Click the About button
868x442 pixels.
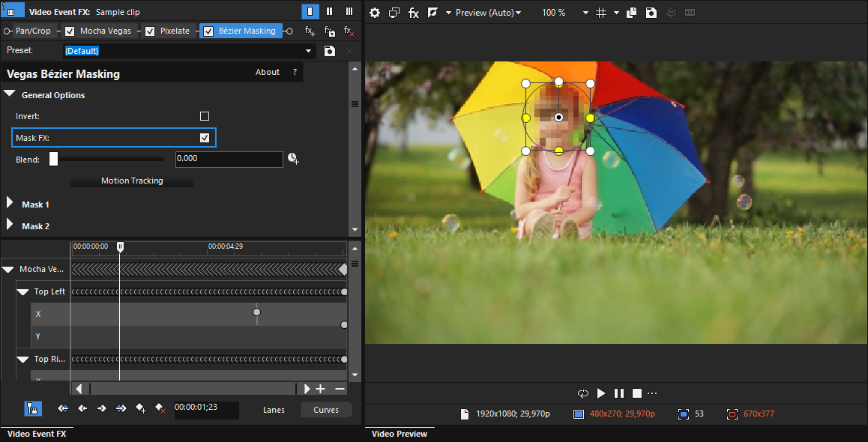point(268,72)
